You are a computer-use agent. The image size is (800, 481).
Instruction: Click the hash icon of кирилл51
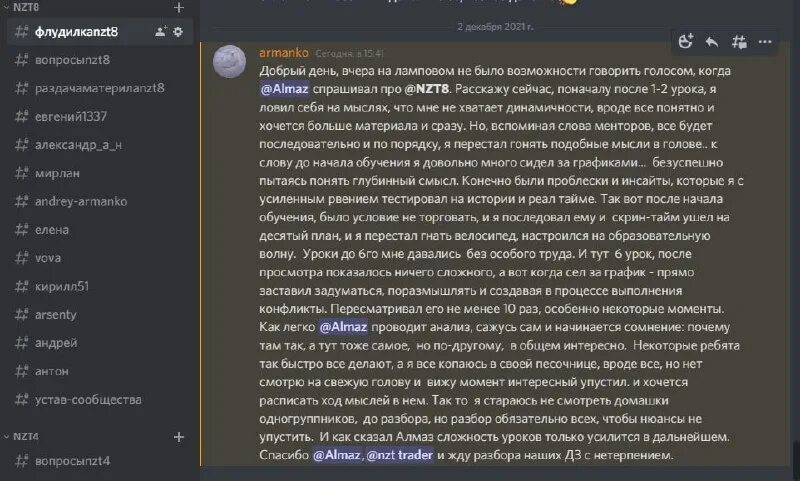coord(21,286)
